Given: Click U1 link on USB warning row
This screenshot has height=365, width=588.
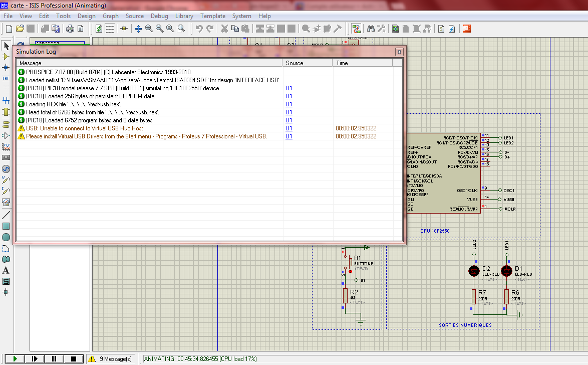Looking at the screenshot, I should (x=289, y=128).
